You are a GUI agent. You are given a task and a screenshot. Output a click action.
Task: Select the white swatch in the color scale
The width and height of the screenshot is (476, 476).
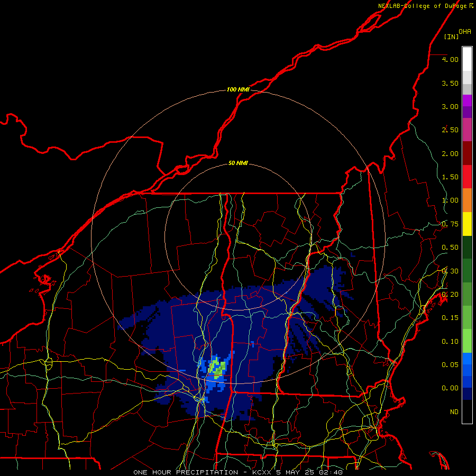467,59
